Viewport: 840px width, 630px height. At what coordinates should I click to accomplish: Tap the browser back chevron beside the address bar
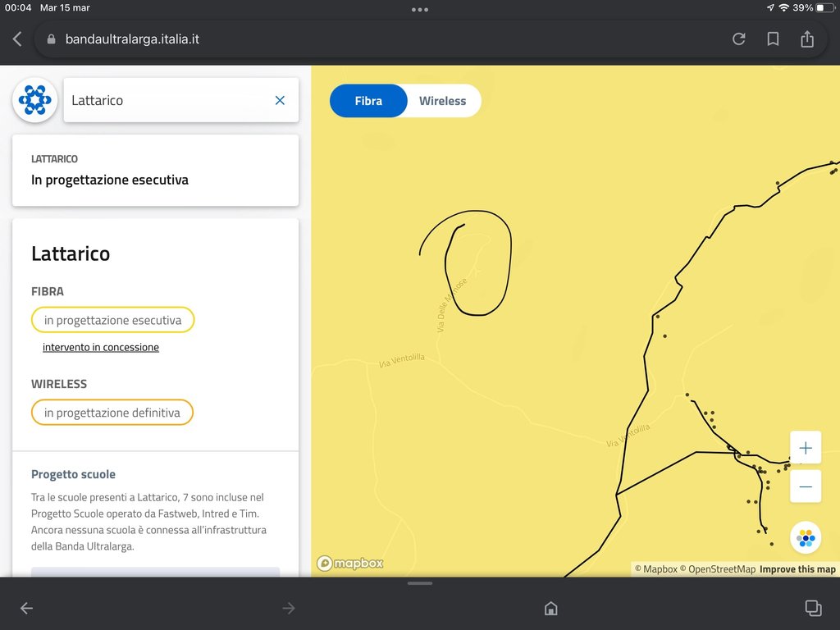tap(17, 39)
